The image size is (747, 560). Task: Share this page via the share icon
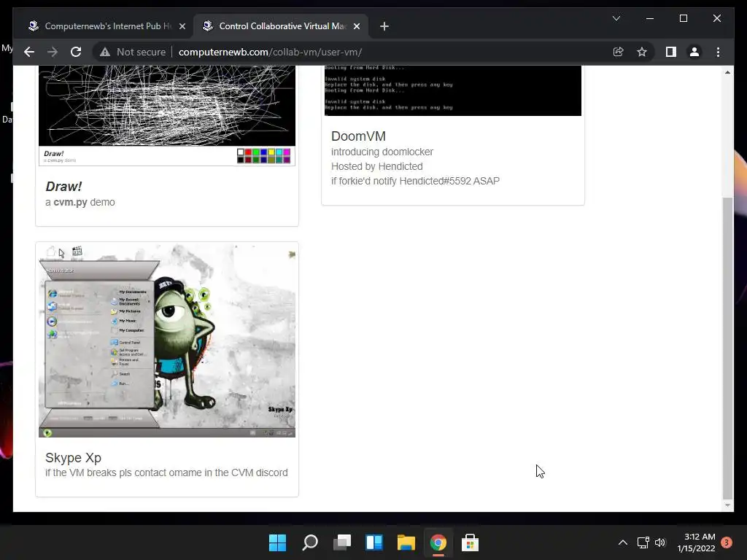click(618, 52)
